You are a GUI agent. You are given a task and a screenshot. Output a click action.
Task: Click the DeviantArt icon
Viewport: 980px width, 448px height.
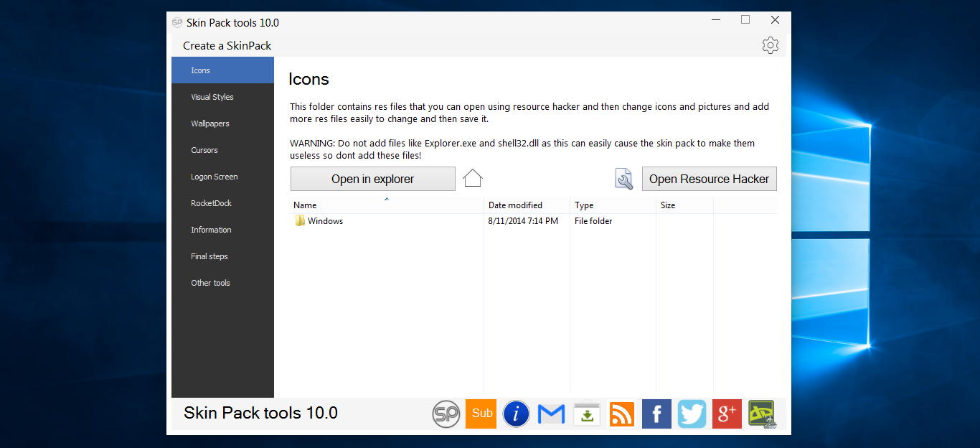pyautogui.click(x=762, y=414)
